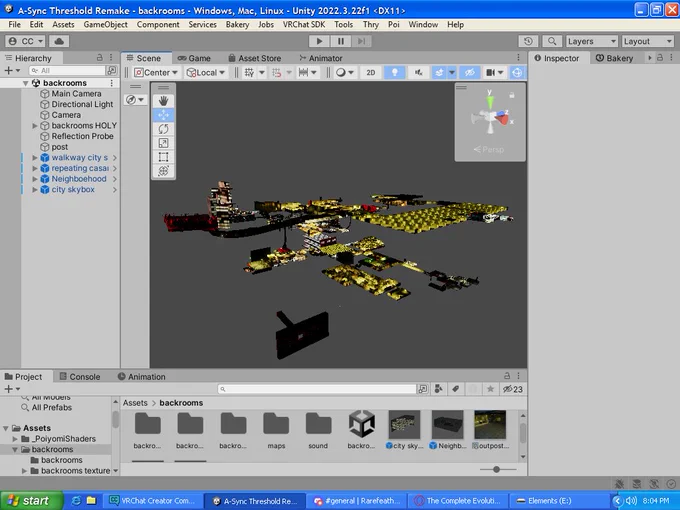Select the Rotate tool
The height and width of the screenshot is (510, 680).
coord(163,129)
